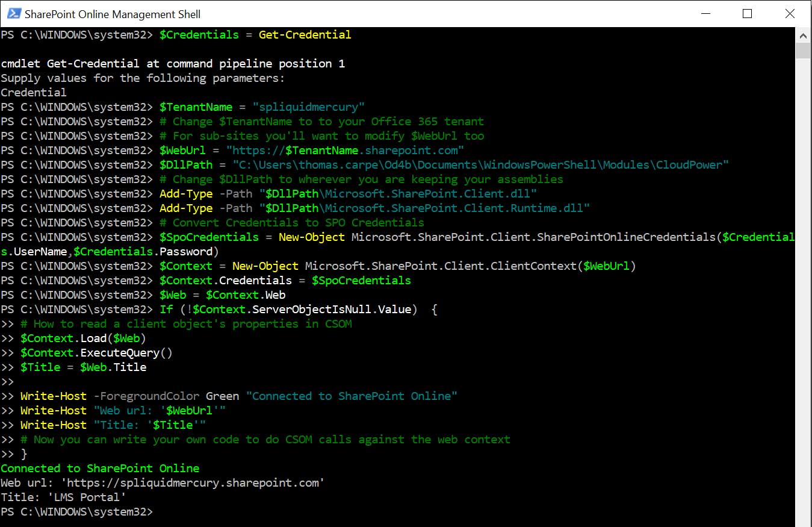Click the scrollbar up arrow

coord(803,36)
